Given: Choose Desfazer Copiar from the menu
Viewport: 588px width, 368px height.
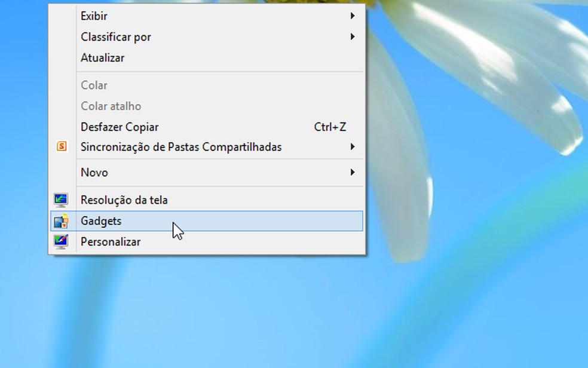Looking at the screenshot, I should pyautogui.click(x=207, y=127).
